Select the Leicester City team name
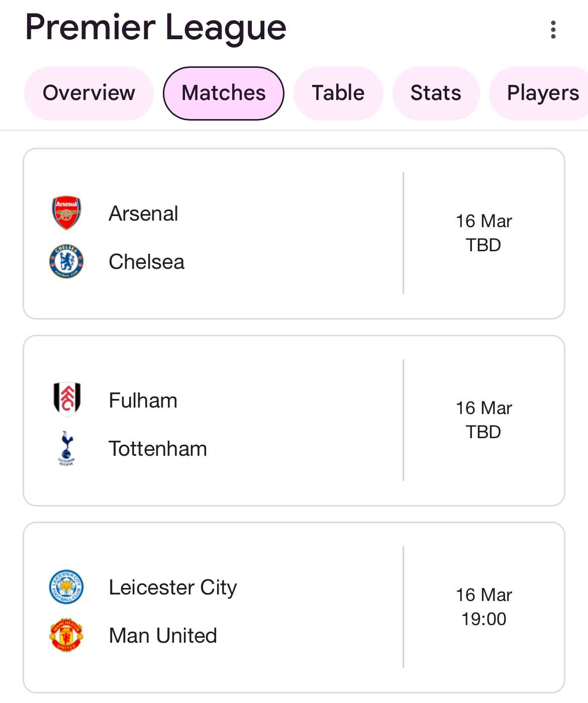Screen dimensions: 588x703 pos(173,588)
